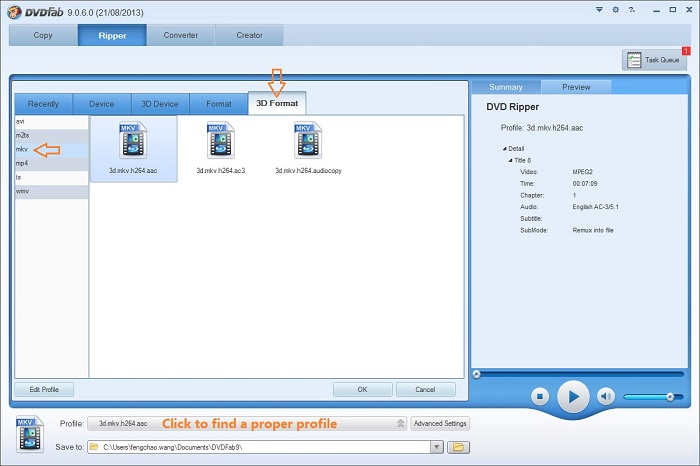Screen dimensions: 700x466
Task: Select m2ts in the format list
Action: tap(51, 135)
